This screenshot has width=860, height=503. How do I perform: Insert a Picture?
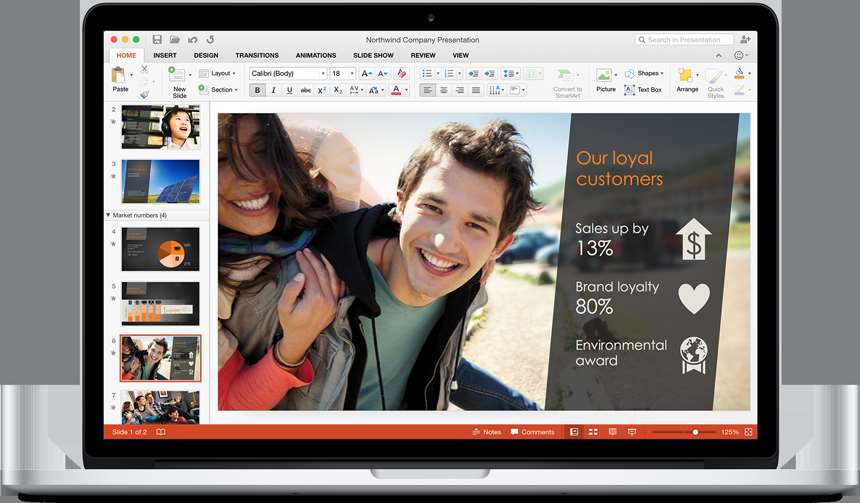coord(606,80)
